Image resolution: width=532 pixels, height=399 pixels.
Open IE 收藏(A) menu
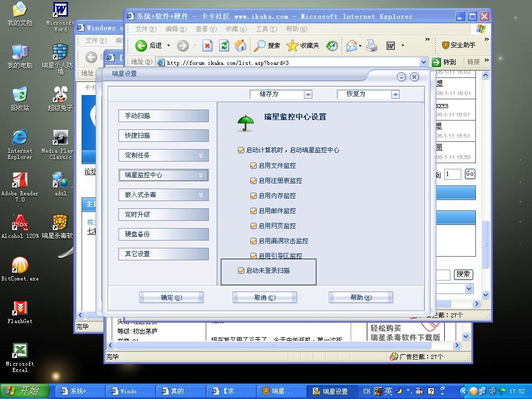click(x=236, y=29)
